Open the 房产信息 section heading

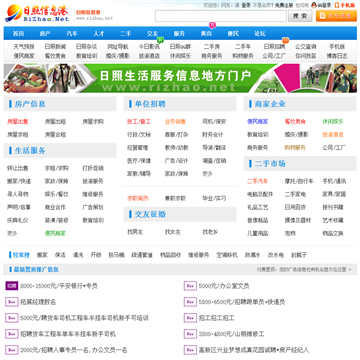(x=30, y=104)
